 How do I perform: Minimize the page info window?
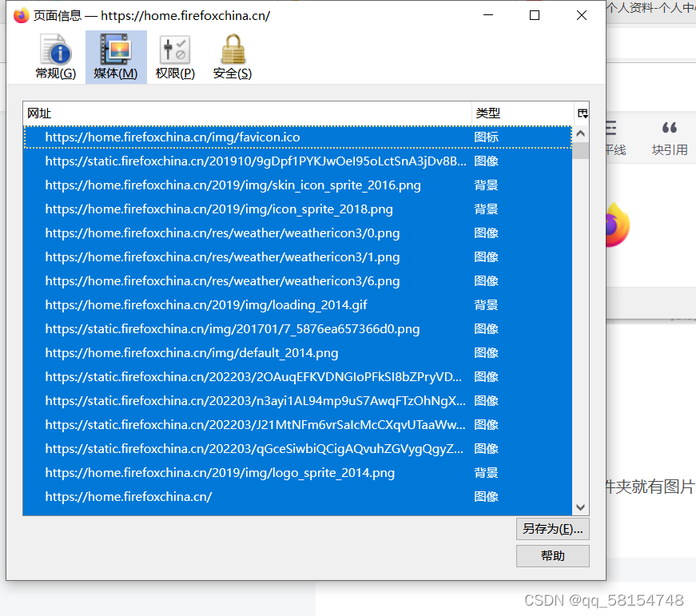coord(488,15)
